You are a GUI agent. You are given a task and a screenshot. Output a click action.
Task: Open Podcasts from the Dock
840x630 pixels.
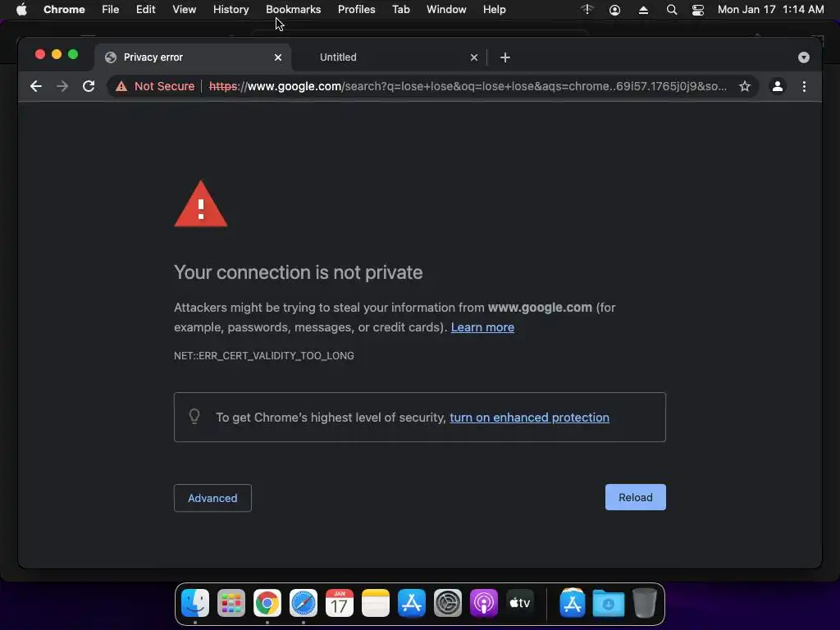tap(484, 603)
